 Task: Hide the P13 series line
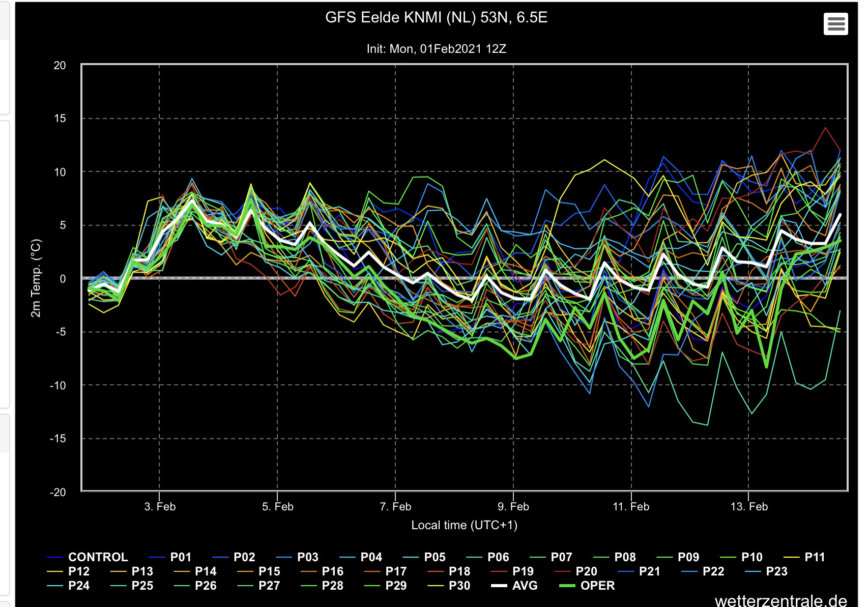pos(132,571)
